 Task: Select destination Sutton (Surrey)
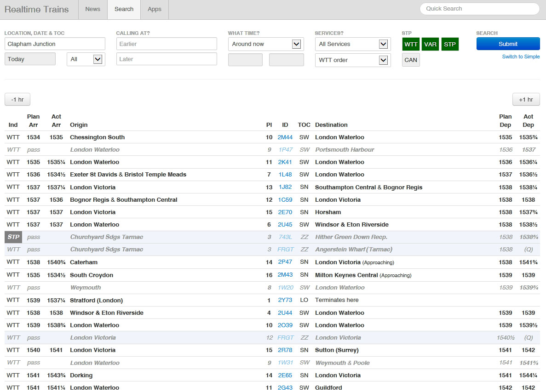click(337, 350)
